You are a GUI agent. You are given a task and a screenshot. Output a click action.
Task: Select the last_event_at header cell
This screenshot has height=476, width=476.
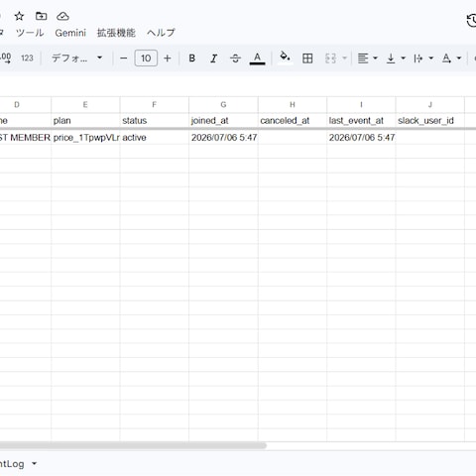361,121
